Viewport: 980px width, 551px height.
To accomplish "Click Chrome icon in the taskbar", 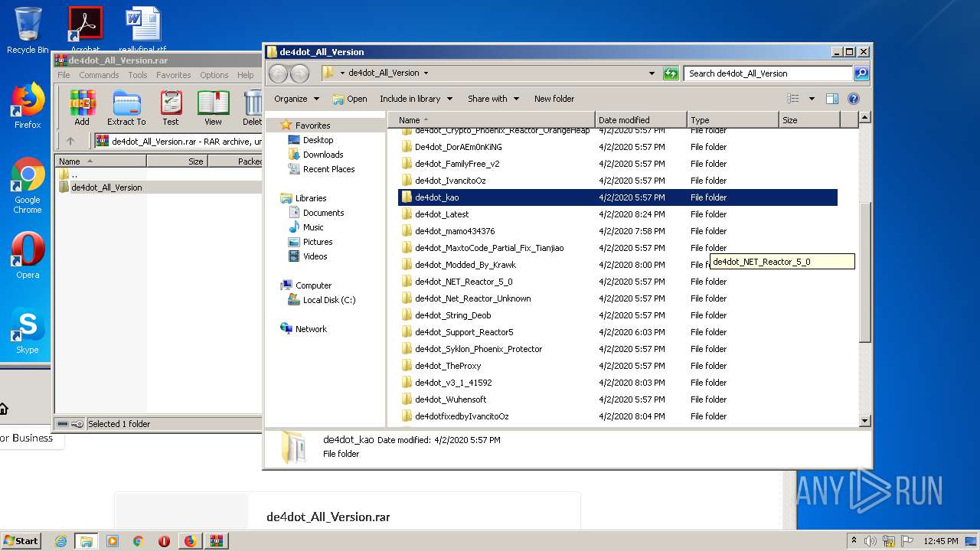I will click(x=139, y=541).
